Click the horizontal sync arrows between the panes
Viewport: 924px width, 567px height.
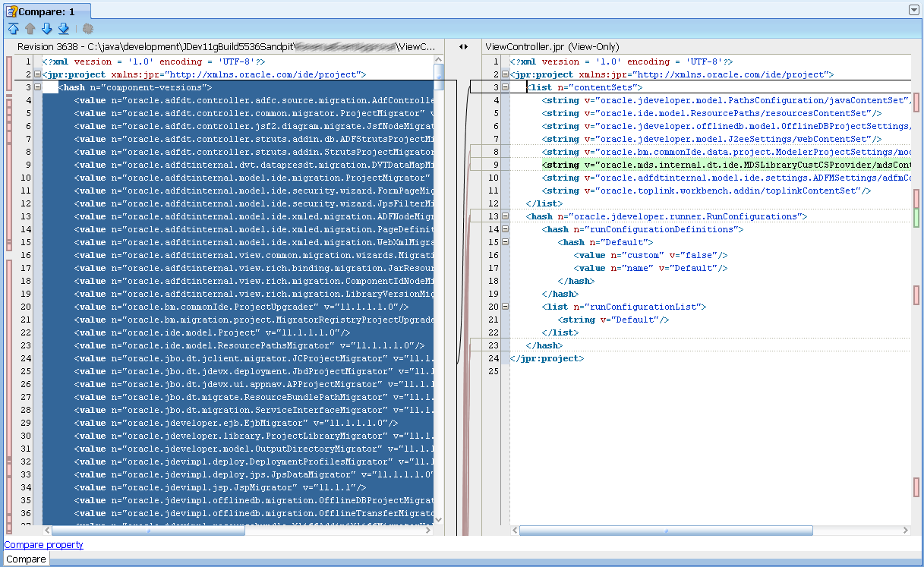pos(464,46)
